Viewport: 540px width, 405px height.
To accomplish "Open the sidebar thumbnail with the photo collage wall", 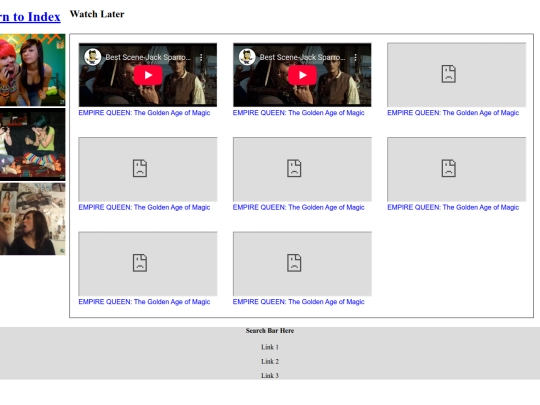I will click(x=32, y=219).
